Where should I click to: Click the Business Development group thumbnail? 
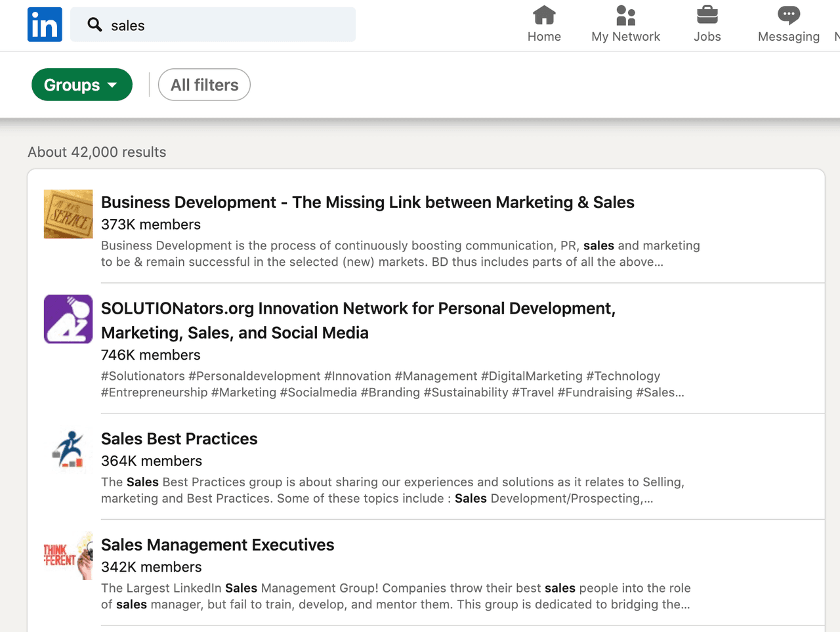point(68,214)
